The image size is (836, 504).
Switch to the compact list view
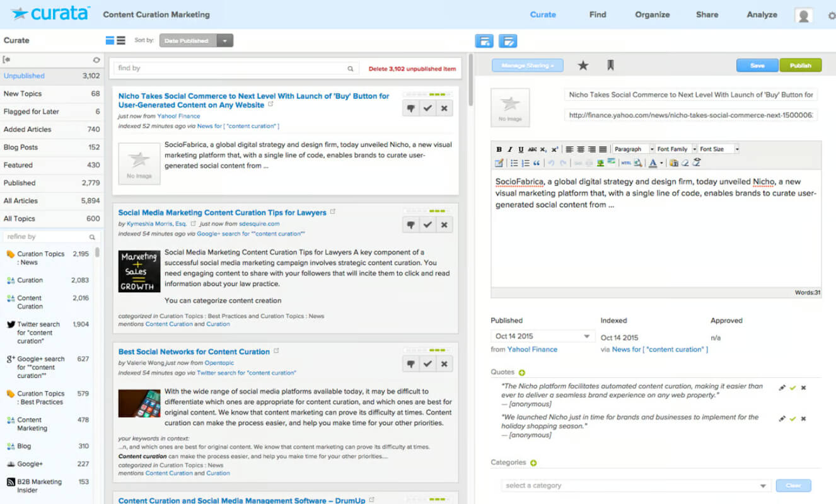[121, 41]
